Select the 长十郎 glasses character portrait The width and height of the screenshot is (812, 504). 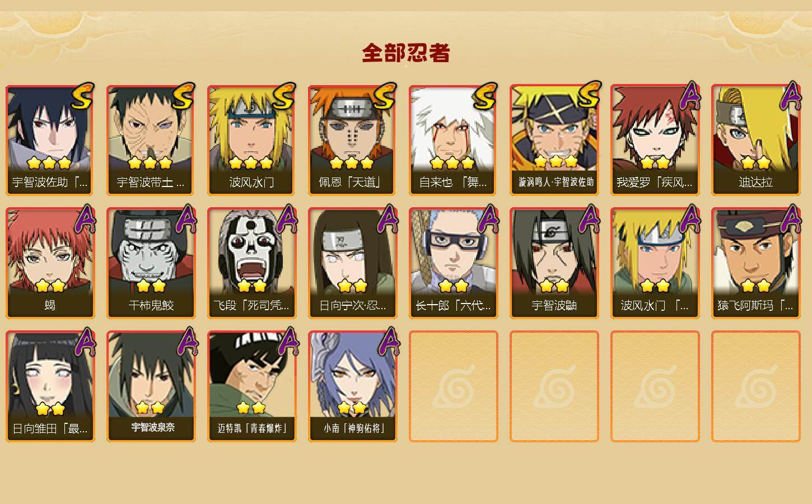point(453,252)
